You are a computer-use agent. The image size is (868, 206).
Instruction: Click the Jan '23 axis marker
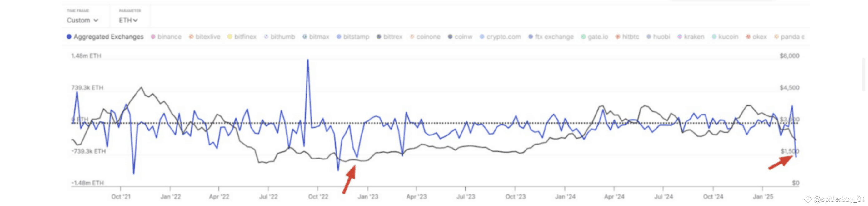click(x=368, y=197)
